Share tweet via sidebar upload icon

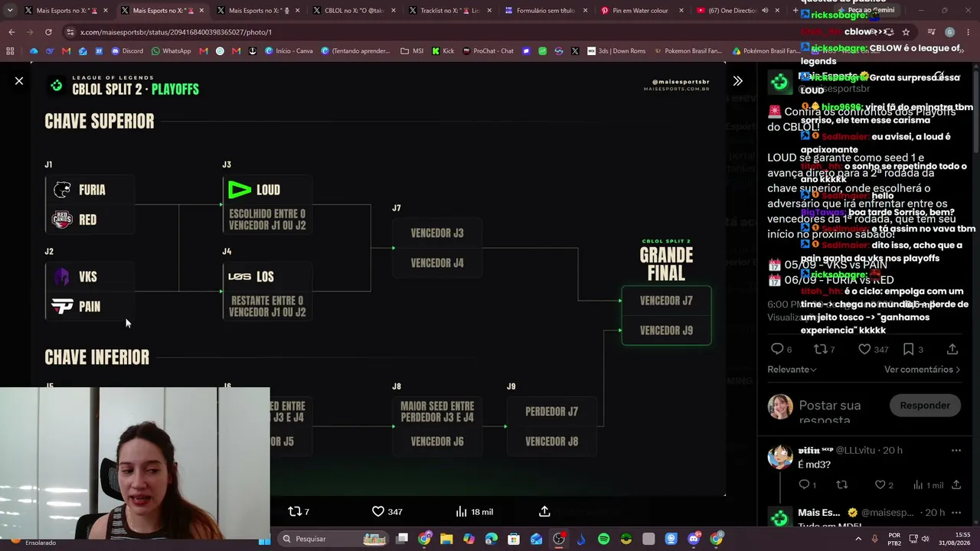coord(952,349)
